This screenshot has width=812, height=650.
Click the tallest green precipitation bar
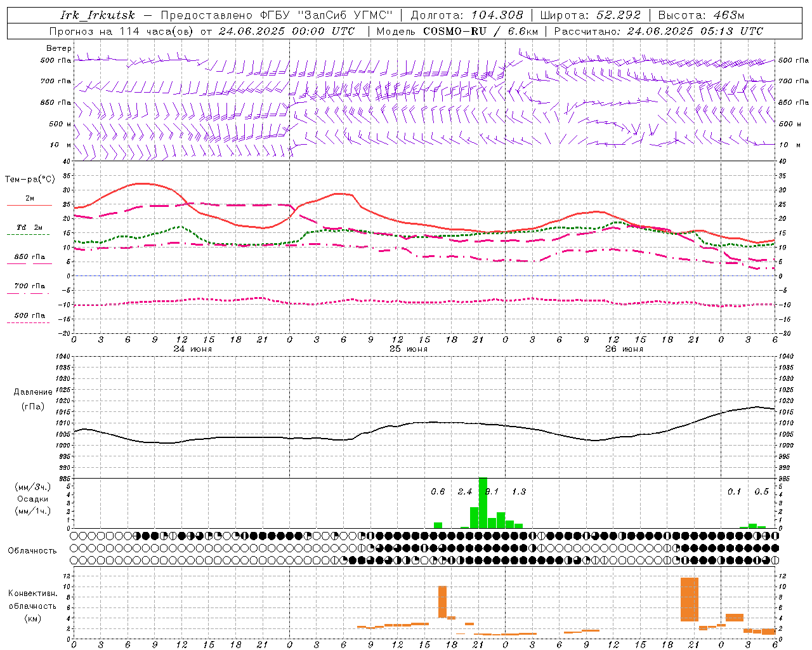click(x=483, y=503)
